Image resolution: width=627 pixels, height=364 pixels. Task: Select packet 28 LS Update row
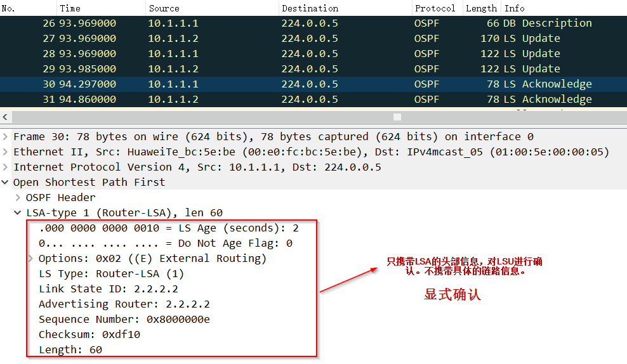[313, 53]
